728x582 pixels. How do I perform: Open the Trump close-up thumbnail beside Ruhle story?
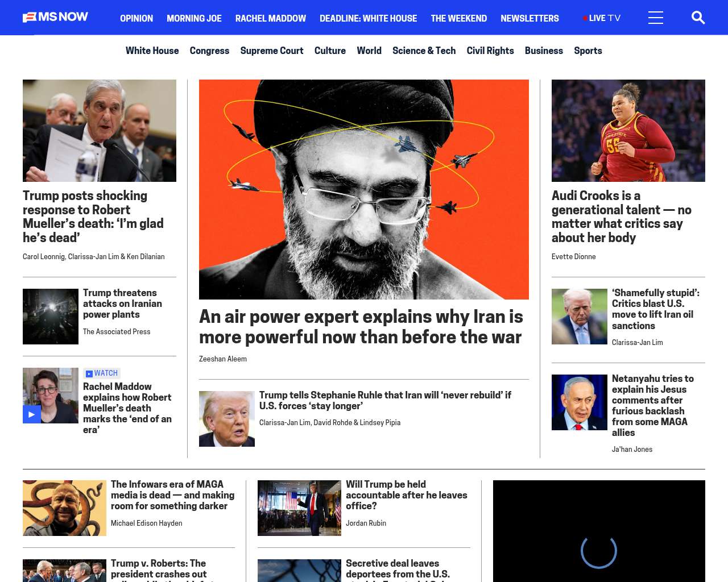[227, 419]
